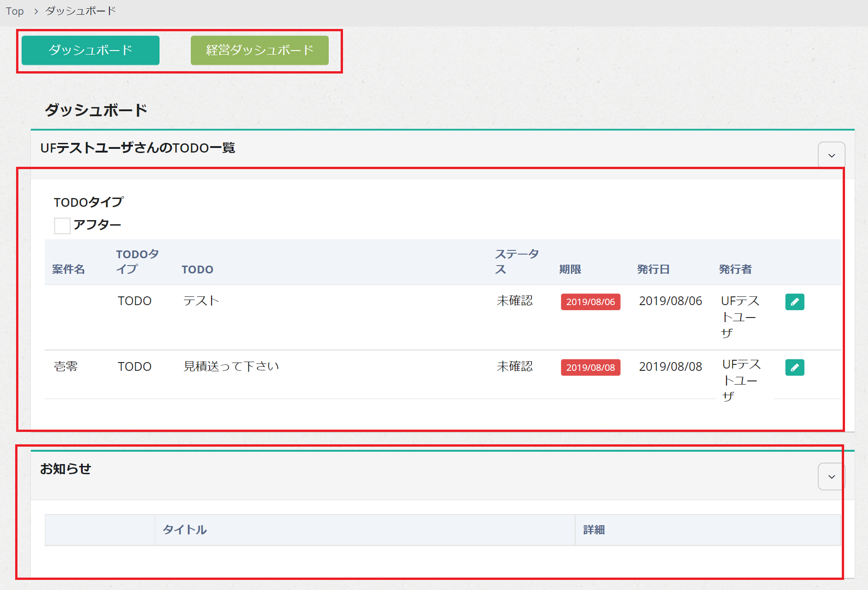Collapse the UFテストユーザさんのTODO一覧 panel chevron
This screenshot has height=590, width=868.
[x=831, y=155]
